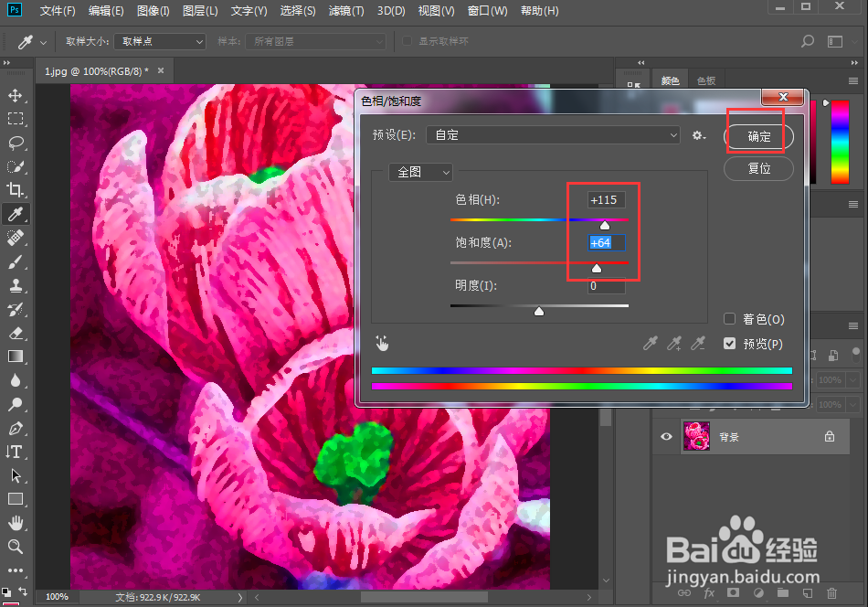
Task: Click the subtract-from-sample eyedropper with minus
Action: click(x=698, y=344)
